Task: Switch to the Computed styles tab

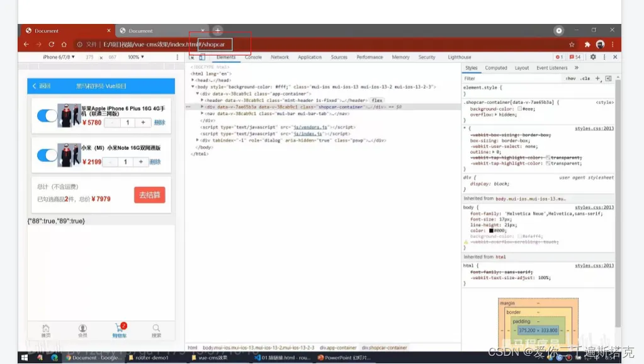Action: [495, 68]
